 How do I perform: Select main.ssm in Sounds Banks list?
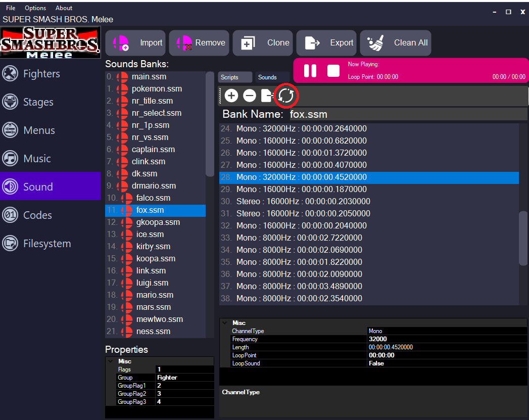coord(156,77)
